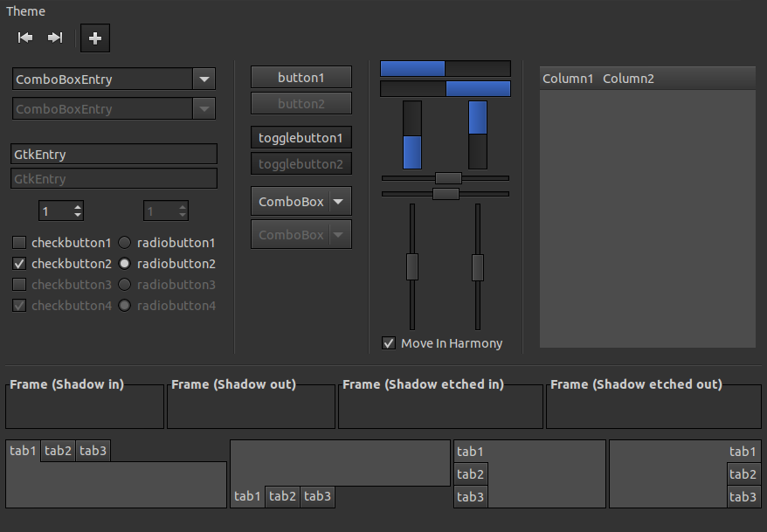Viewport: 767px width, 532px height.
Task: Switch to tab2 in the right-tabbed notebook
Action: point(743,473)
